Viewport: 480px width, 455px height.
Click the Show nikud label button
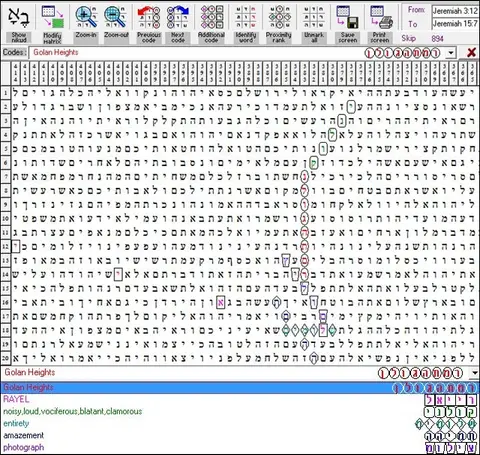pos(19,37)
